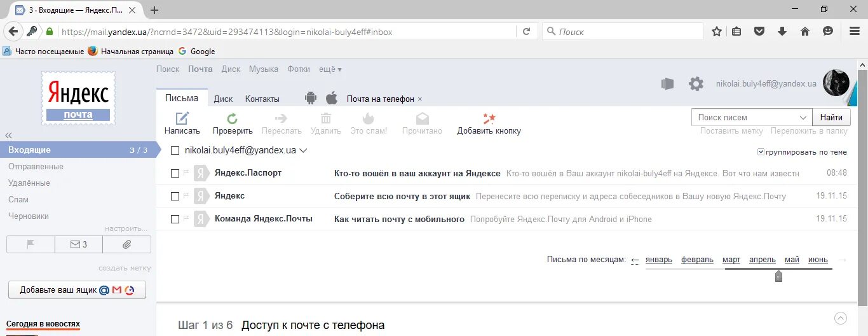Switch to Письма tab
Image resolution: width=868 pixels, height=336 pixels.
click(x=182, y=98)
